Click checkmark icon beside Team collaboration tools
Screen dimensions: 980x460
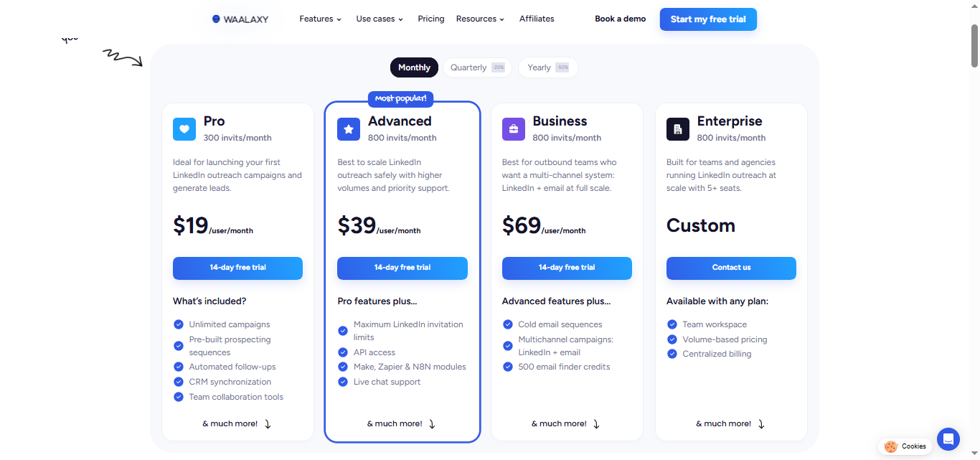[179, 397]
